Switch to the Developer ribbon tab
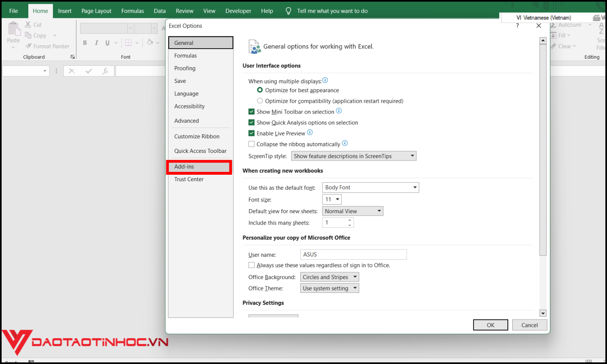 click(x=238, y=11)
